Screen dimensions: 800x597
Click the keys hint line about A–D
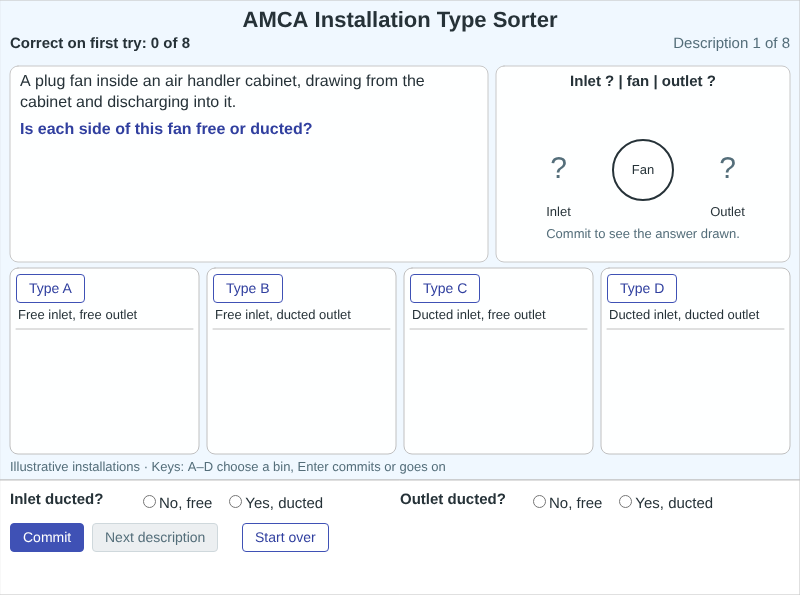point(228,467)
